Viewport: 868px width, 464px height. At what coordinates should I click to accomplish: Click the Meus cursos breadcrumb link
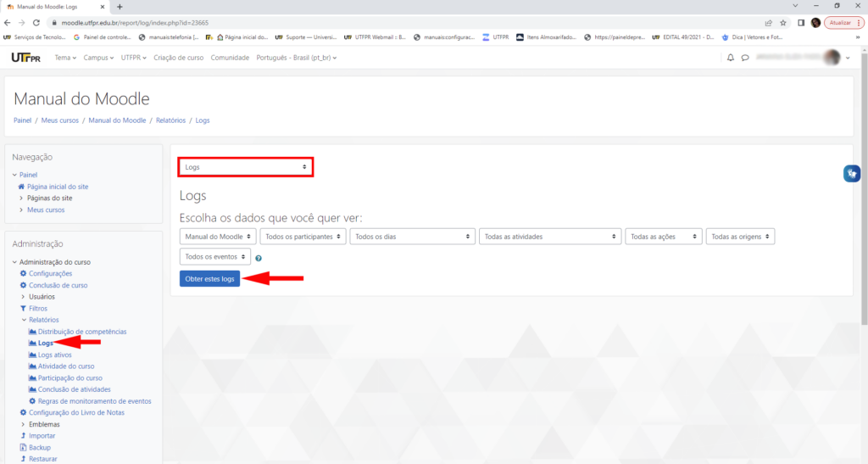point(60,120)
